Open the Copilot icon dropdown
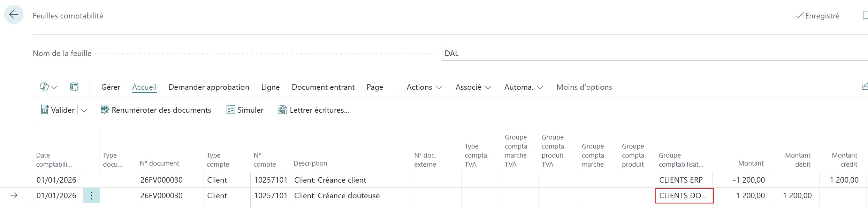Image resolution: width=868 pixels, height=208 pixels. click(48, 87)
